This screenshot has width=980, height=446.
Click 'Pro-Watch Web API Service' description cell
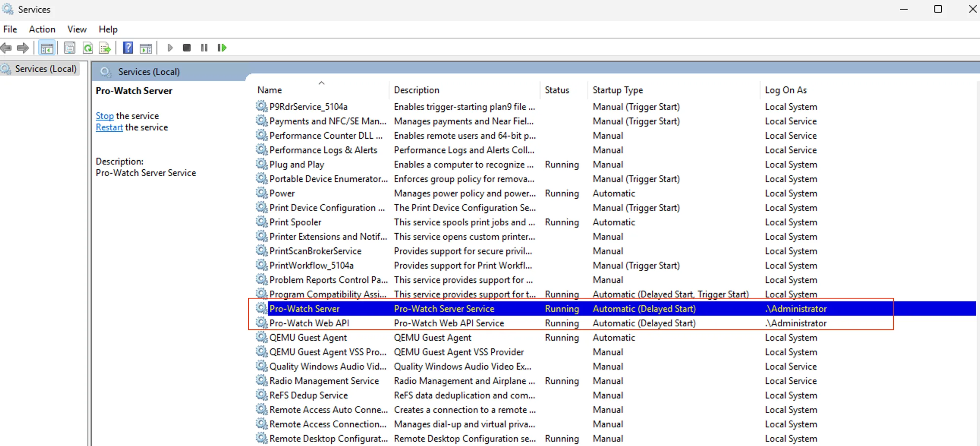point(449,323)
